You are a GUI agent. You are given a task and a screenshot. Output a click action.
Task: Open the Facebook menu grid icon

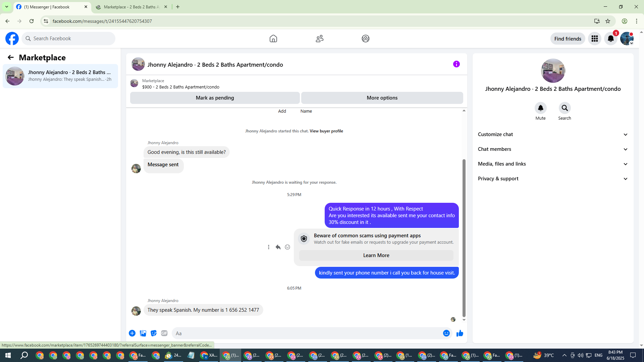click(595, 39)
